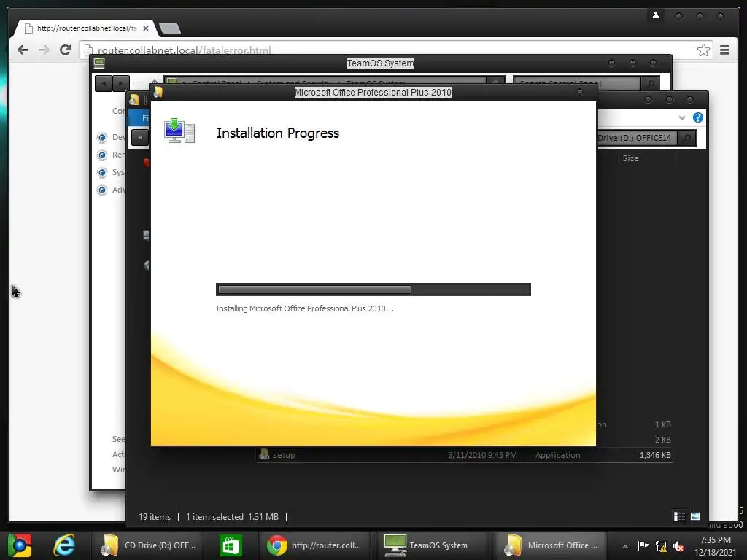
Task: Sort by the Size column header
Action: pos(630,158)
